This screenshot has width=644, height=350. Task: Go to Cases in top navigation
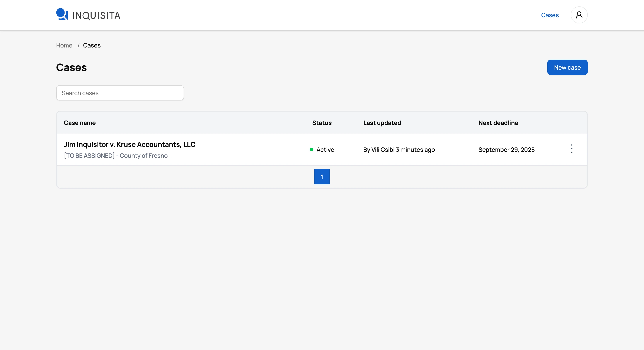point(549,15)
